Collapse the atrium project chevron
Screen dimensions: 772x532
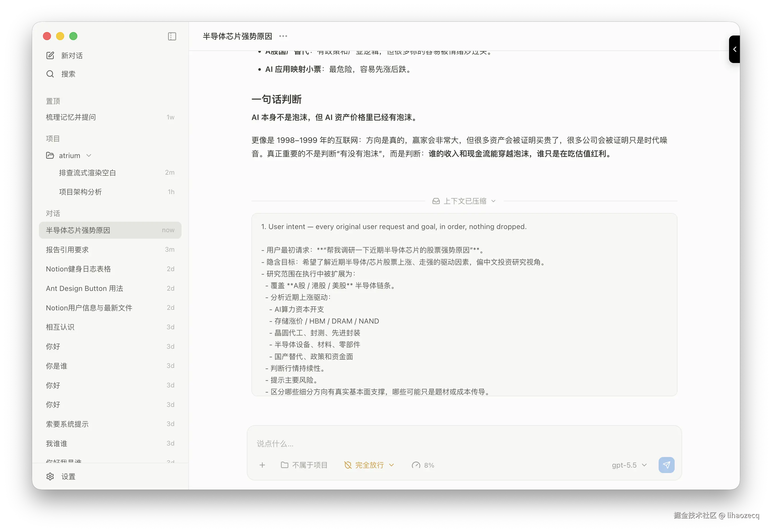click(89, 155)
